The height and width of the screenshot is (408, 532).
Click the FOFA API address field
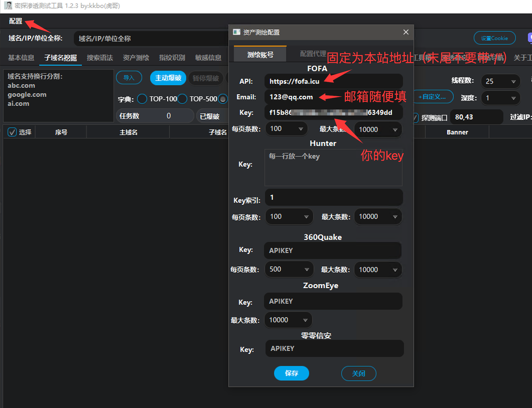(333, 81)
